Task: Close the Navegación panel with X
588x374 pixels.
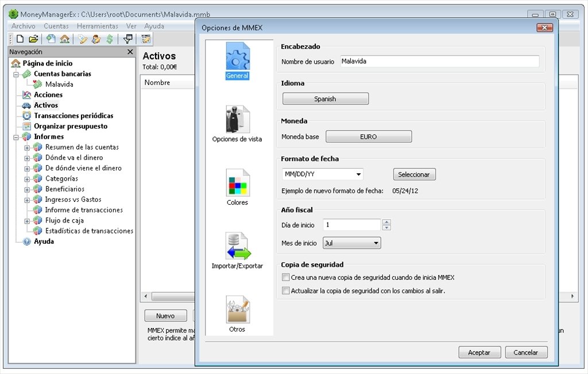Action: pos(130,52)
